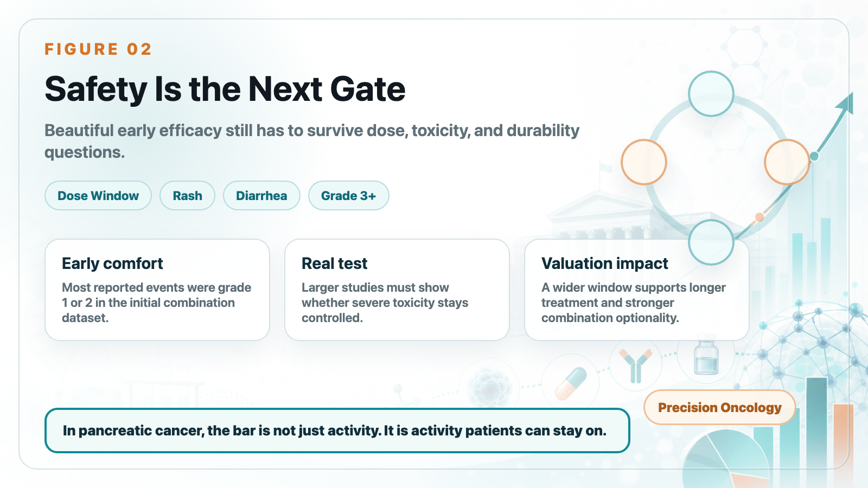Click the medicine vial bottle icon
868x488 pixels.
pos(706,356)
